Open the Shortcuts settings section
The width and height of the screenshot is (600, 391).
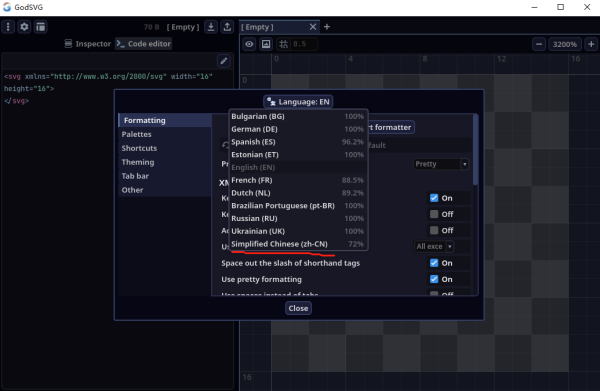(165, 148)
